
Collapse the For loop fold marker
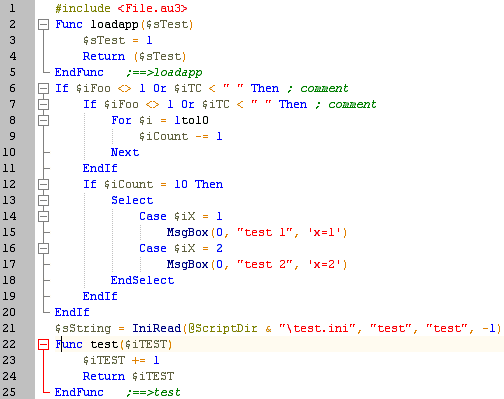[x=43, y=120]
